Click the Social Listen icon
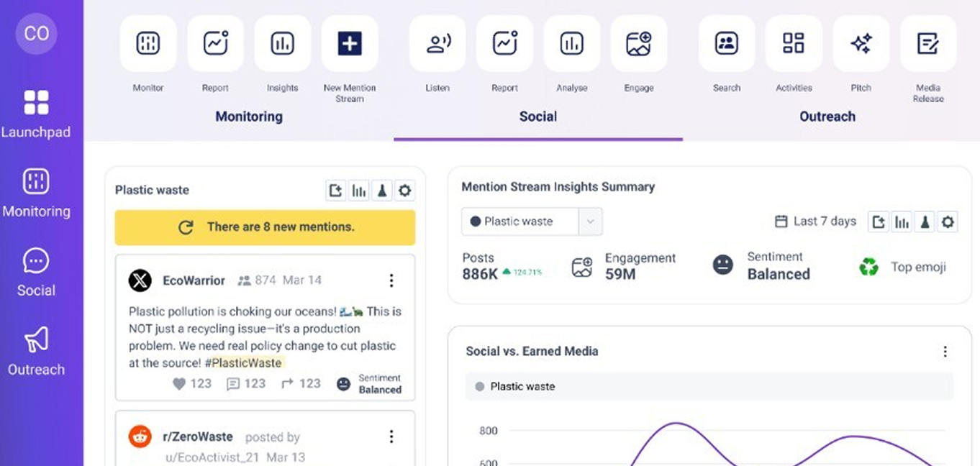This screenshot has height=466, width=980. coord(437,45)
